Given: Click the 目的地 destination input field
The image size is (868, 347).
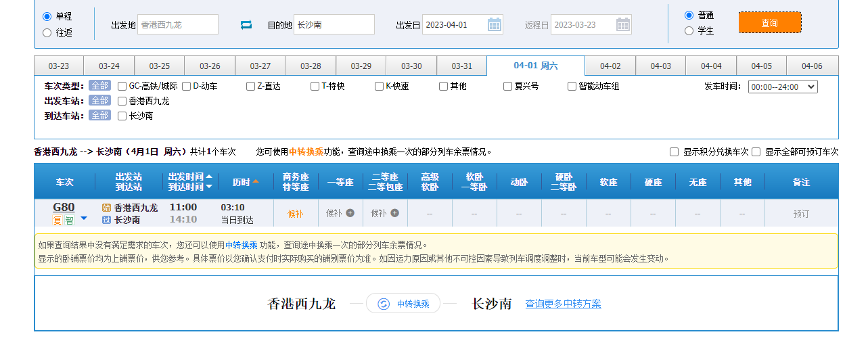Looking at the screenshot, I should pos(334,25).
